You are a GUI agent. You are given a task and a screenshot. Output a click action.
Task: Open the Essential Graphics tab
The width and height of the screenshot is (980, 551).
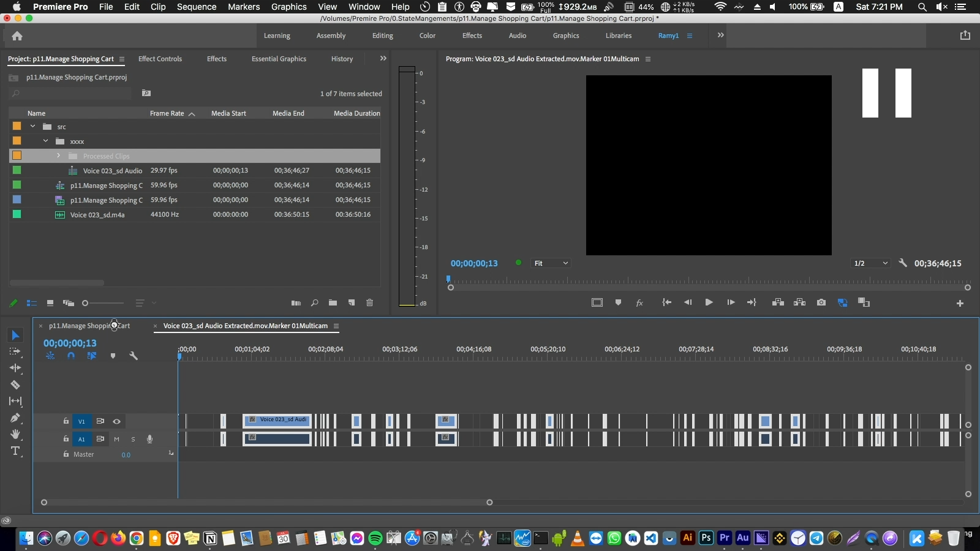279,59
